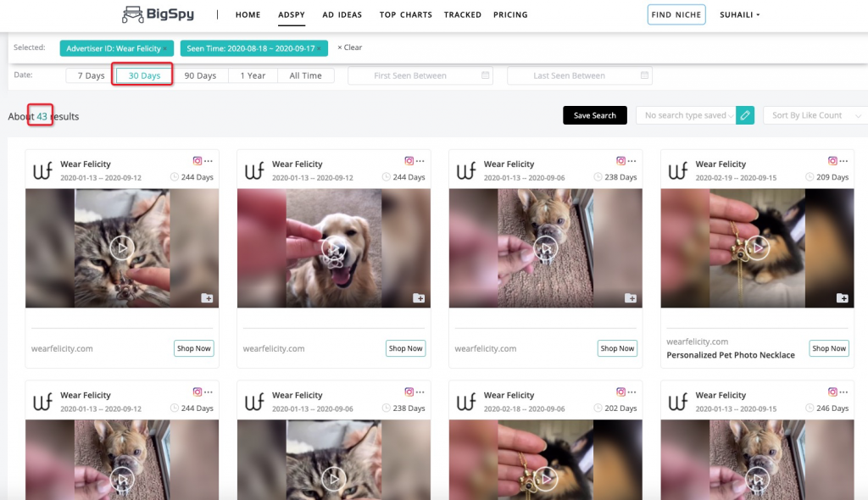
Task: Select the All Time date range
Action: pyautogui.click(x=305, y=75)
